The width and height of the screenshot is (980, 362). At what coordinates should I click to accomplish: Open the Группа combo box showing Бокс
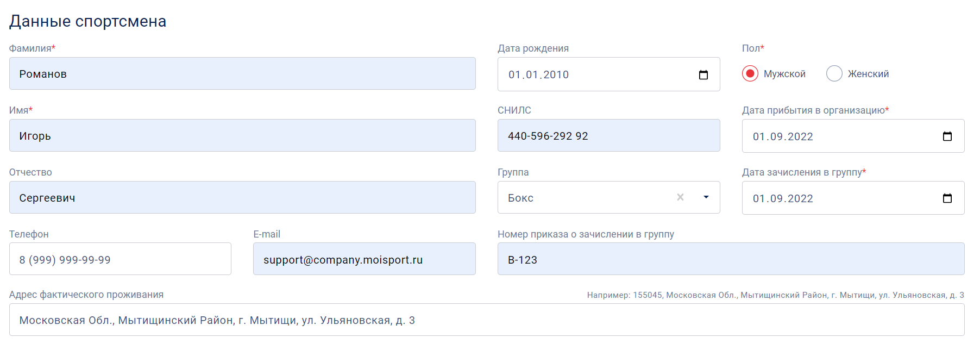point(609,197)
